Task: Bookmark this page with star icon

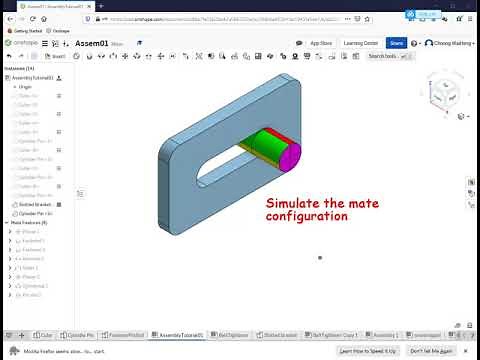Action: pyautogui.click(x=367, y=19)
